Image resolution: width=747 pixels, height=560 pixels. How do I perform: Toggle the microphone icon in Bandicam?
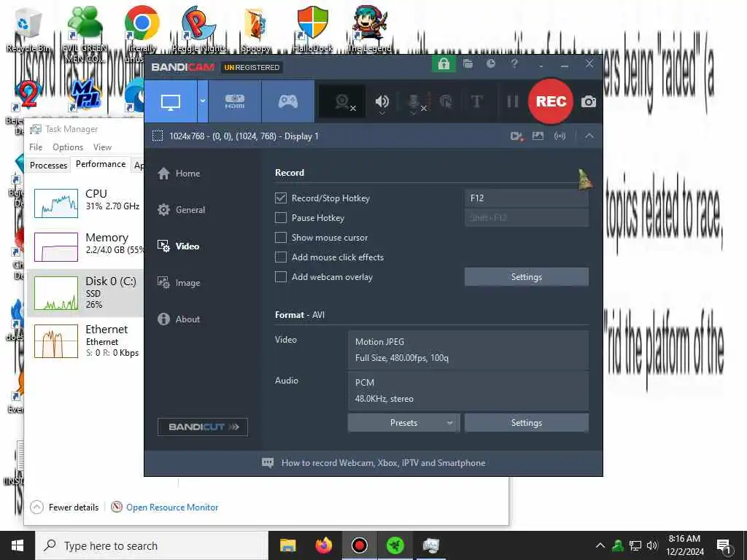pyautogui.click(x=414, y=101)
